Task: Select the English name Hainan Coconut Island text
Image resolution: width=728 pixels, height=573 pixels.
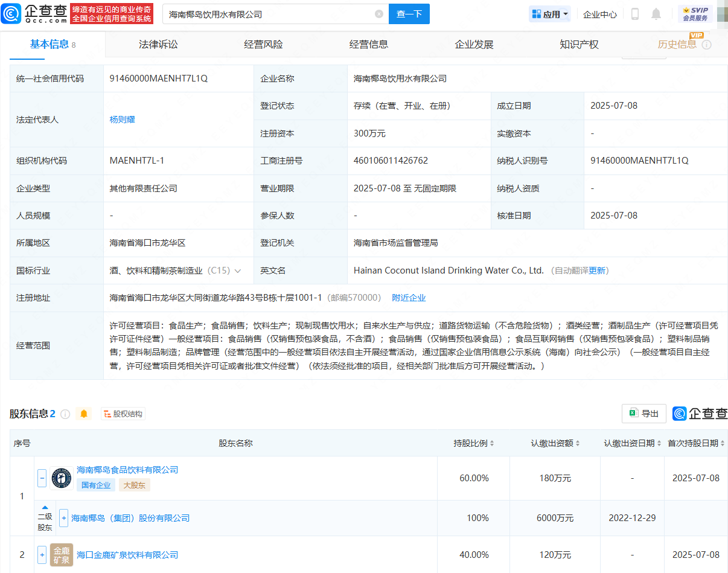Action: click(449, 271)
